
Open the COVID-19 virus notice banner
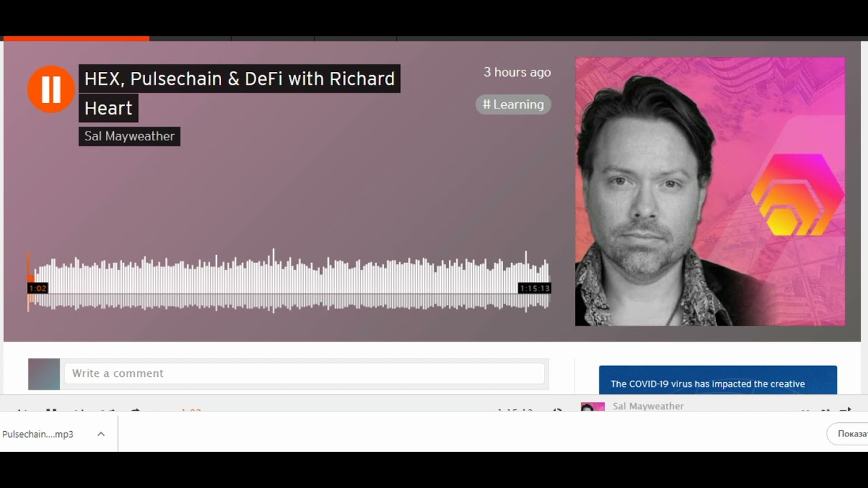pos(717,380)
